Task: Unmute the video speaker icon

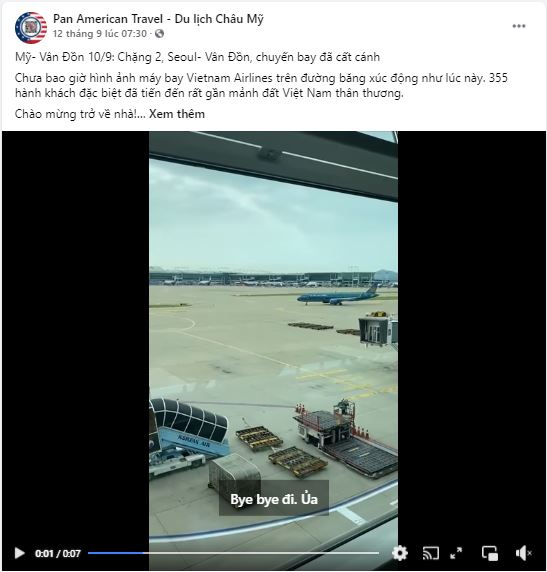Action: tap(523, 553)
